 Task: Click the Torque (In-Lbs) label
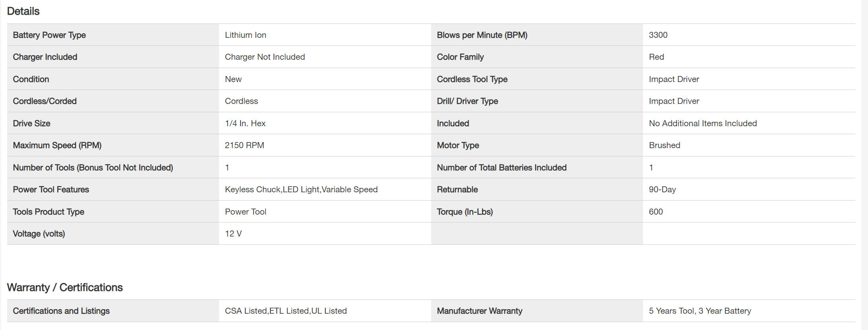click(465, 212)
